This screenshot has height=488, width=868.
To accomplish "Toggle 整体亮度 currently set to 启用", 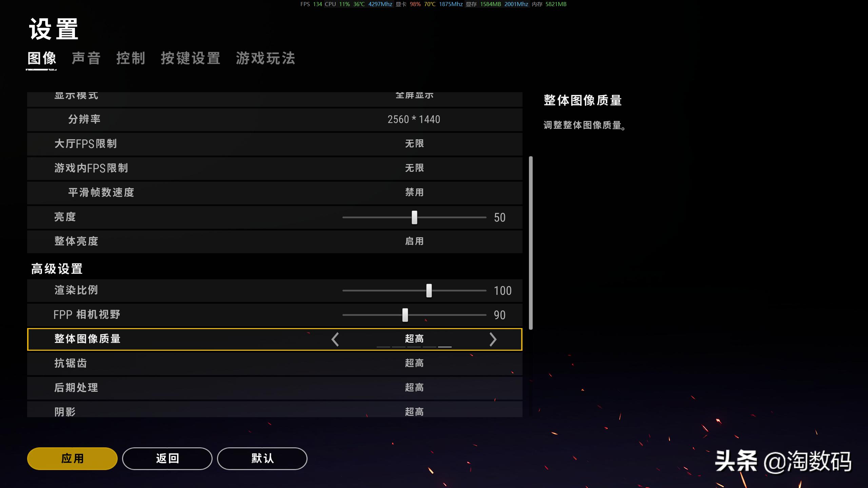I will pos(414,241).
